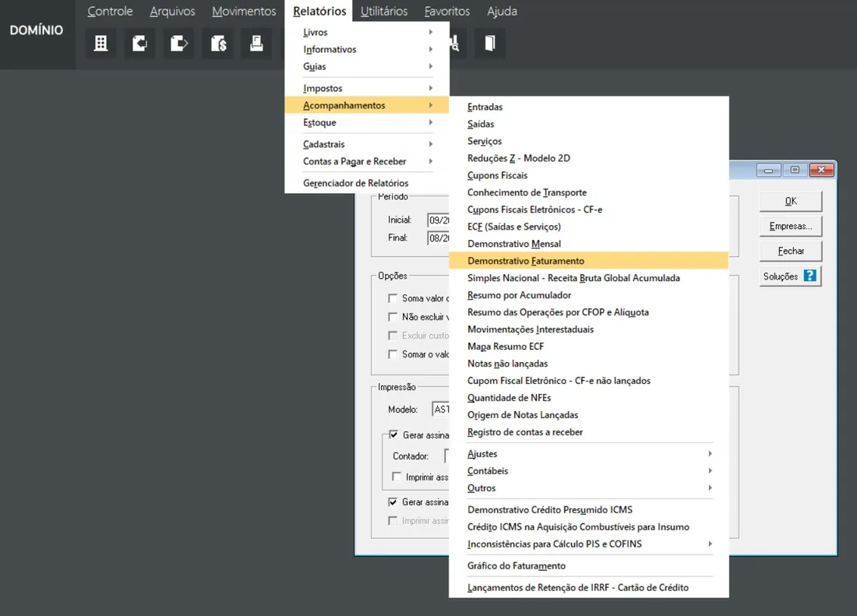
Task: Choose Gráfico do Faturamento
Action: pos(589,565)
